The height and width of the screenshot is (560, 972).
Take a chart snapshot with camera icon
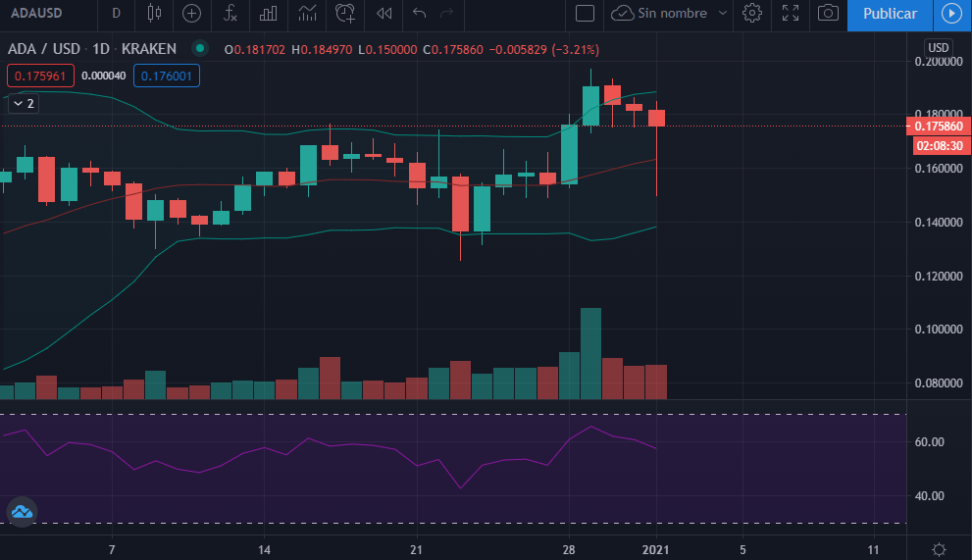(828, 13)
